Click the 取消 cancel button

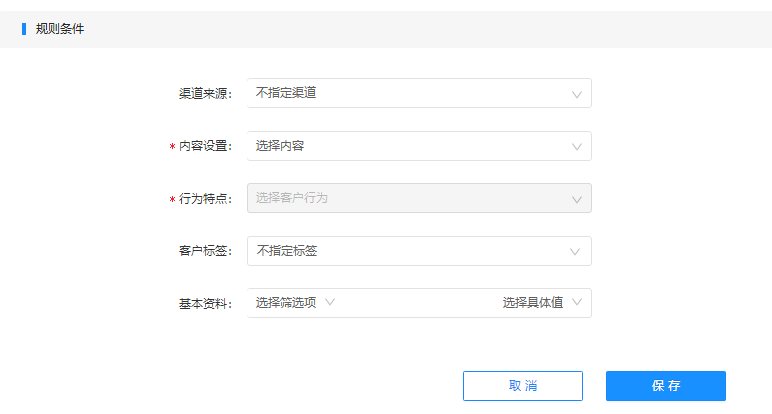(x=523, y=386)
